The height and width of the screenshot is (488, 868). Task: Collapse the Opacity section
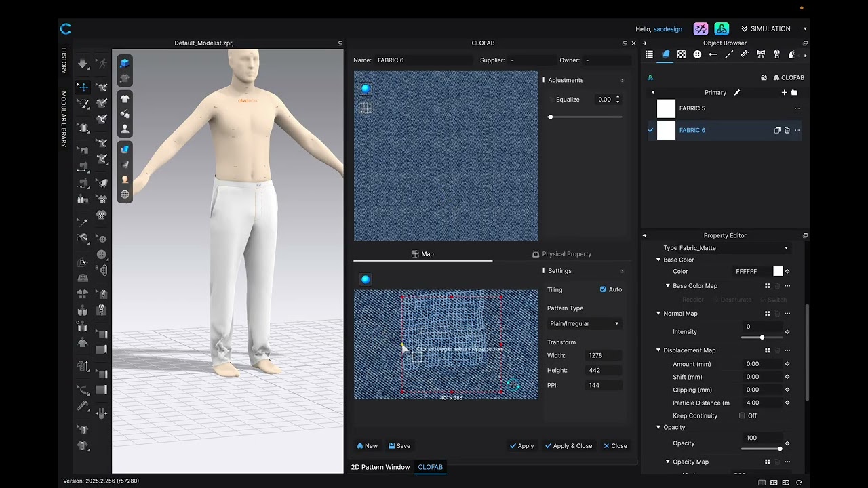[658, 427]
